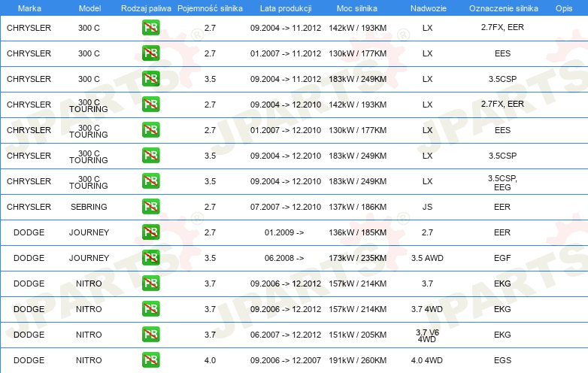
Task: Click fuel icon in 300 C Touring EES row
Action: coord(150,129)
